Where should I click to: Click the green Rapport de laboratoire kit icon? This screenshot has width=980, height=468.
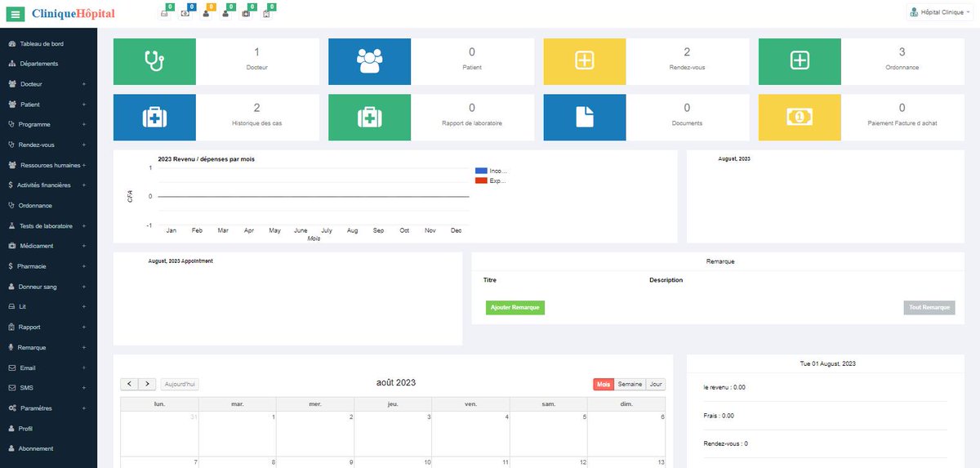click(370, 117)
